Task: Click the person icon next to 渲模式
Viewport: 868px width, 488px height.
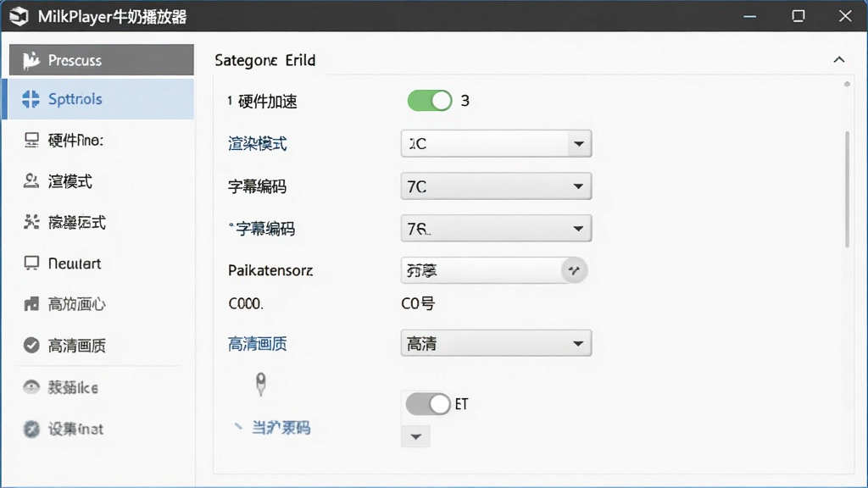Action: [31, 181]
